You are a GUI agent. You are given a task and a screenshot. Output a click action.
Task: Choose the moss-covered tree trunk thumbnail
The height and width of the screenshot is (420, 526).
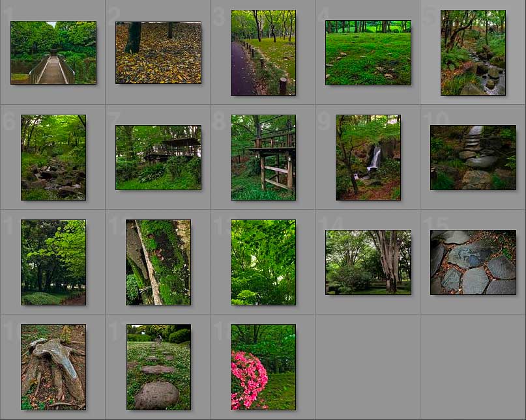pyautogui.click(x=158, y=262)
